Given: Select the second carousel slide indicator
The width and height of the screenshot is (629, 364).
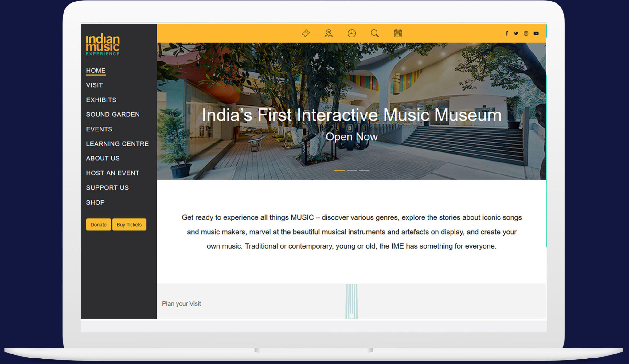Looking at the screenshot, I should 352,170.
